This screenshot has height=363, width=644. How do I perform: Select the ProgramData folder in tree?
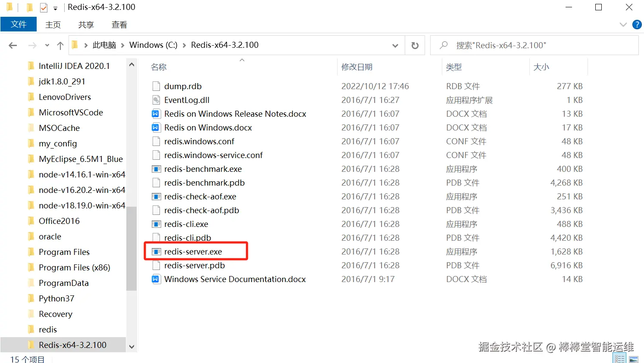[63, 283]
